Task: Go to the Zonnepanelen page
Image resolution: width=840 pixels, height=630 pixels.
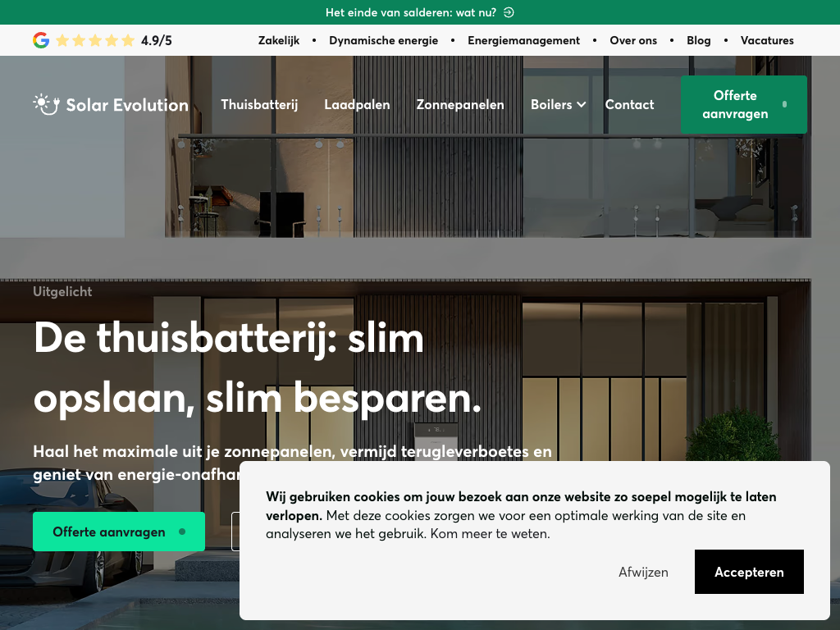Action: coord(460,104)
